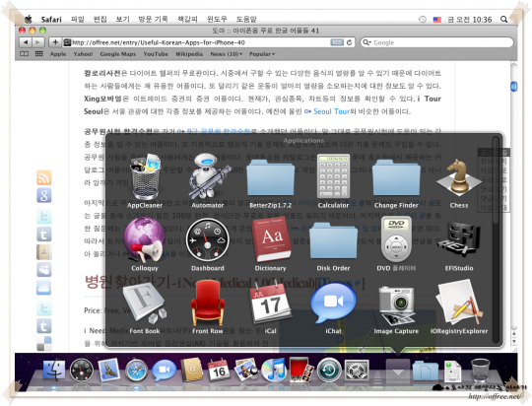Open the Change Finder folder
Viewport: 532px width, 406px height.
tap(396, 183)
